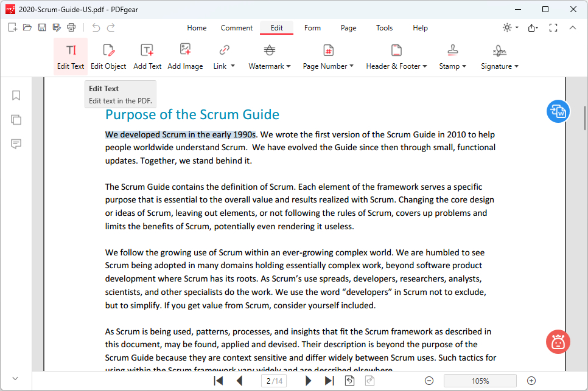588x391 pixels.
Task: Jump to the first page
Action: 219,381
